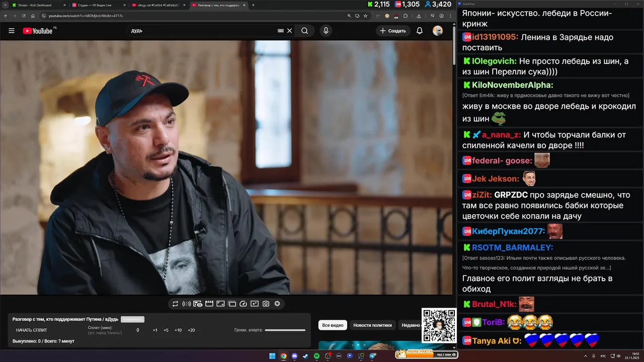Add +20 minutes to the split

pyautogui.click(x=191, y=330)
